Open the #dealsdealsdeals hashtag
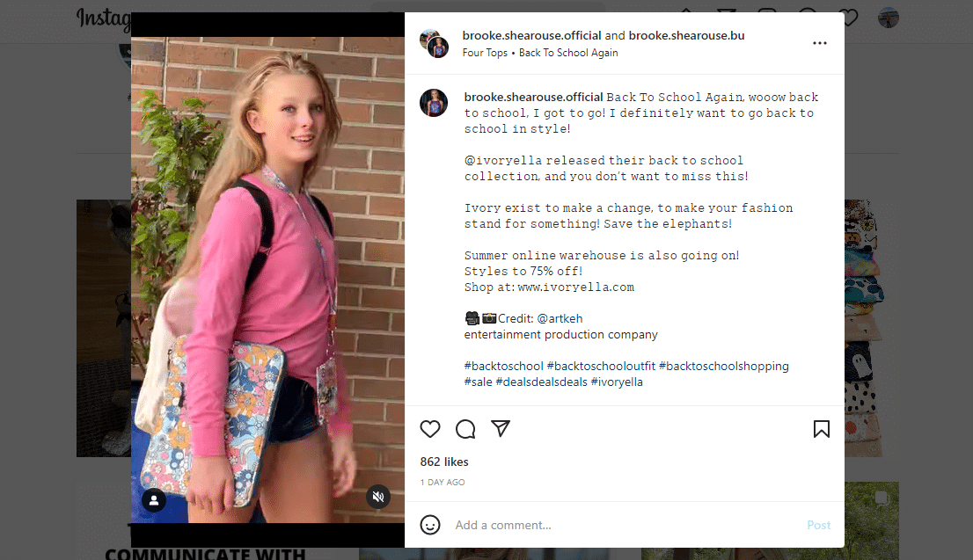The height and width of the screenshot is (560, 973). 541,382
